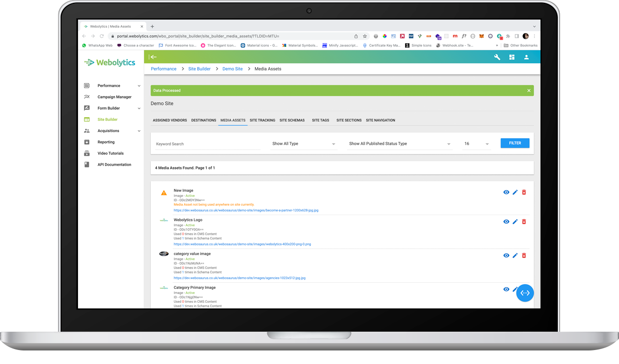Click the browser share icon in address bar

tap(356, 36)
